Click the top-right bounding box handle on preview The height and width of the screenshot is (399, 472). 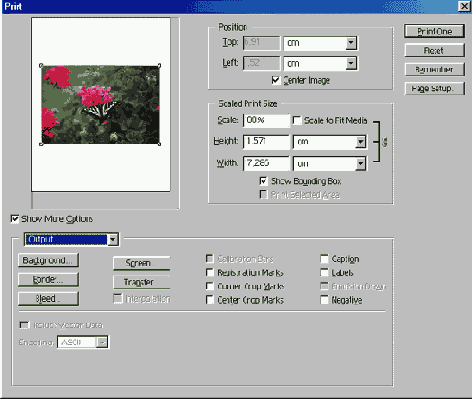(159, 66)
